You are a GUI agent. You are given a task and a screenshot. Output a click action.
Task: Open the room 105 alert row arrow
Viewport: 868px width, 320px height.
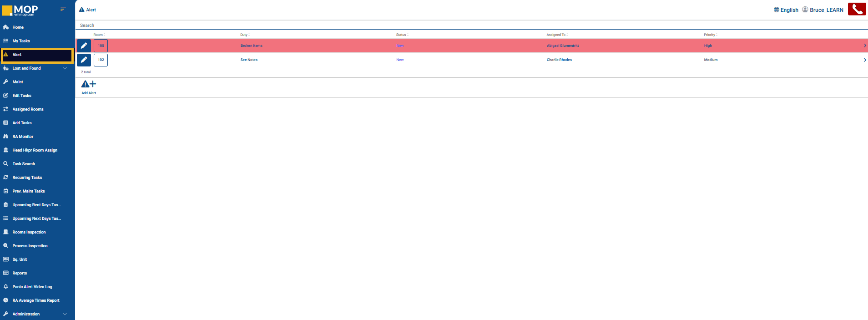(x=864, y=46)
